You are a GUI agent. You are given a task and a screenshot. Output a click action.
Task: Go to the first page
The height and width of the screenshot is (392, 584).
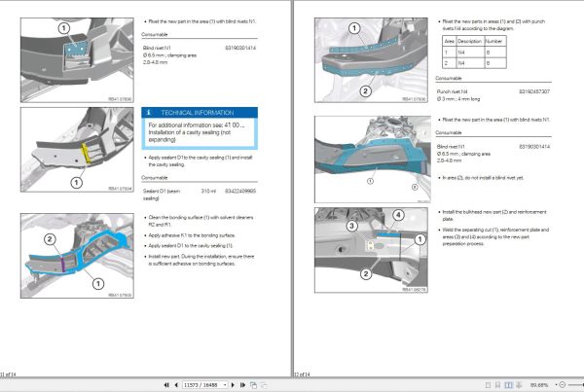[166, 385]
